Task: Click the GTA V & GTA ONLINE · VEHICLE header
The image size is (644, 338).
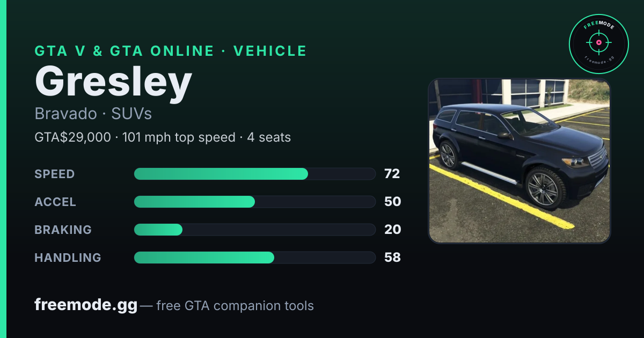Action: (x=171, y=51)
